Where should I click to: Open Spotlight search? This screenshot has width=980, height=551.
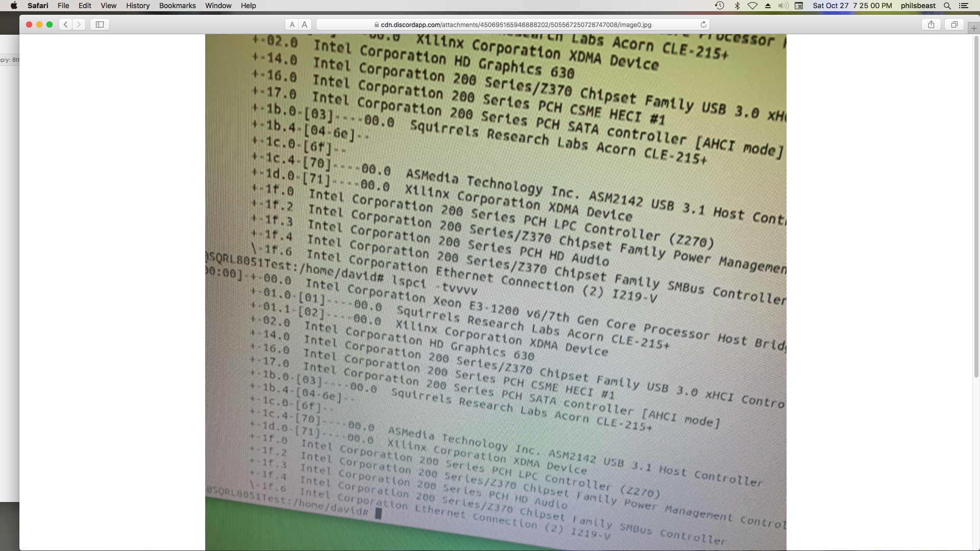pos(947,6)
